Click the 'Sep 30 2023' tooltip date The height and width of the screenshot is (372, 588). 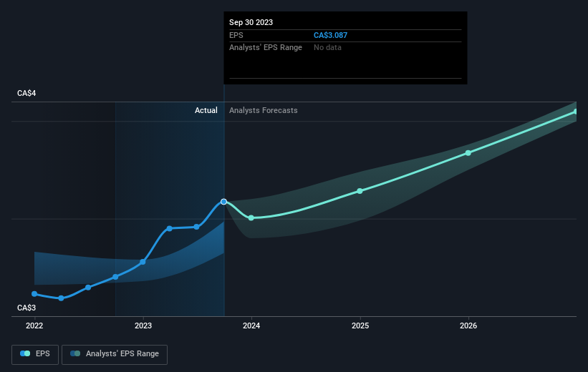pyautogui.click(x=251, y=22)
